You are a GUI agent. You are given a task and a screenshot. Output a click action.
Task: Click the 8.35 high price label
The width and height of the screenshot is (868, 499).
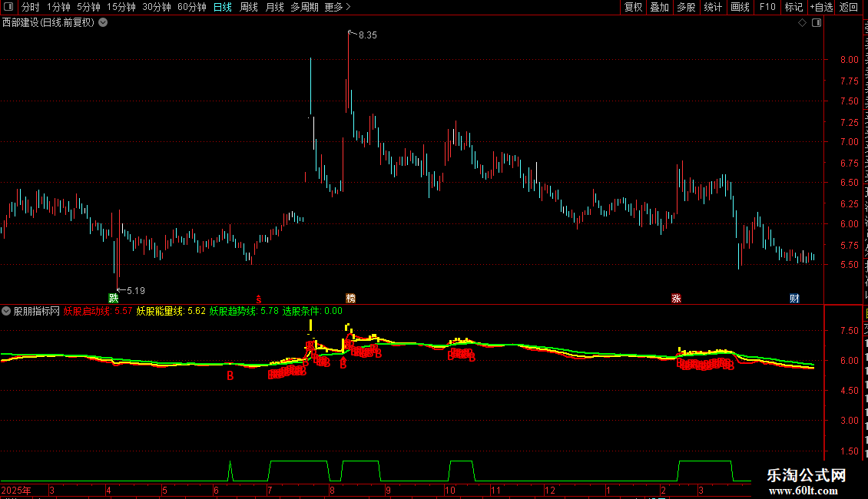[x=368, y=35]
